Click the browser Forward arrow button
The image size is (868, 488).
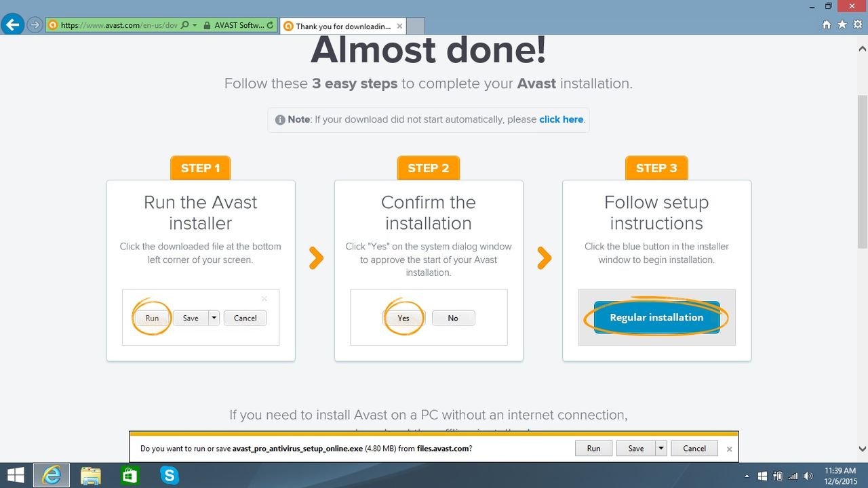coord(35,25)
